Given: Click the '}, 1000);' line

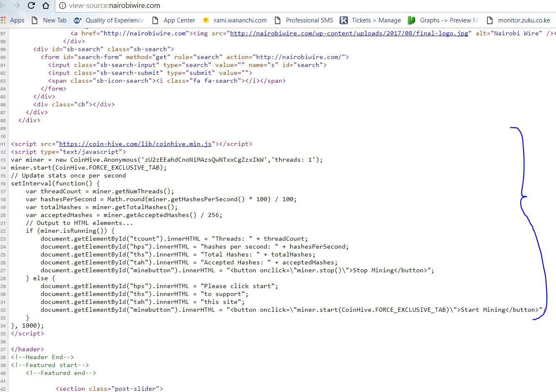Looking at the screenshot, I should tap(27, 325).
